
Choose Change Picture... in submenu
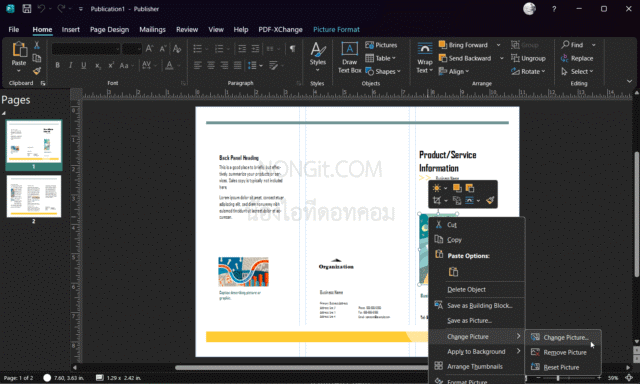(x=563, y=337)
